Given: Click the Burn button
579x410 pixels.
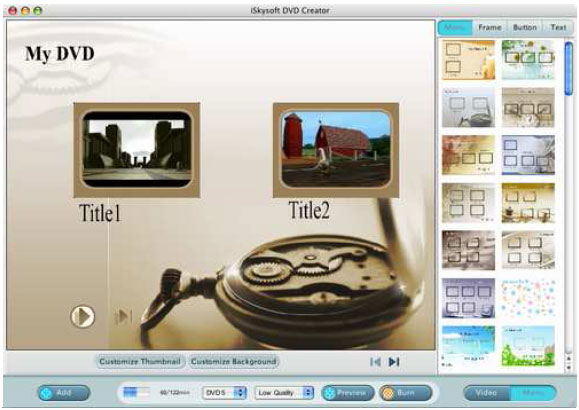Looking at the screenshot, I should click(405, 393).
